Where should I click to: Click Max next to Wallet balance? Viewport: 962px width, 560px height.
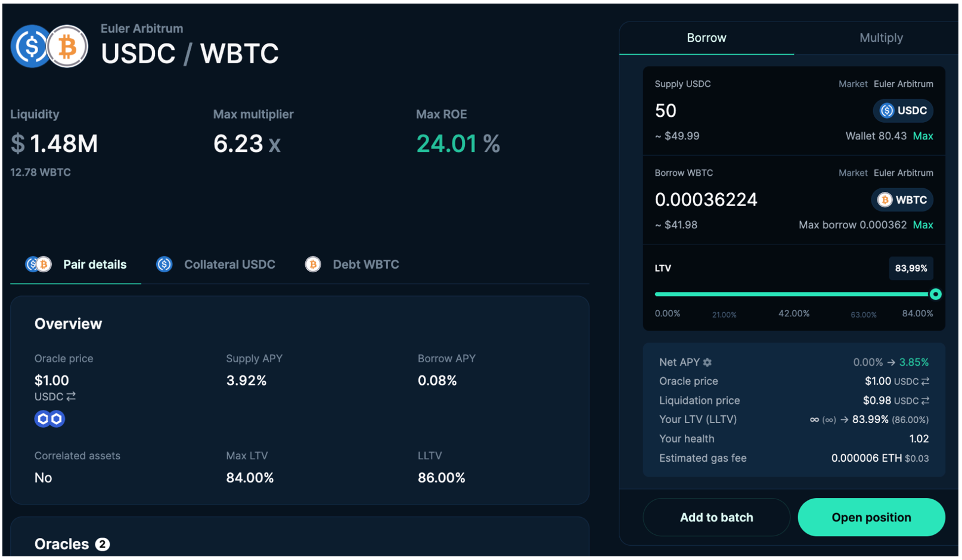click(923, 136)
